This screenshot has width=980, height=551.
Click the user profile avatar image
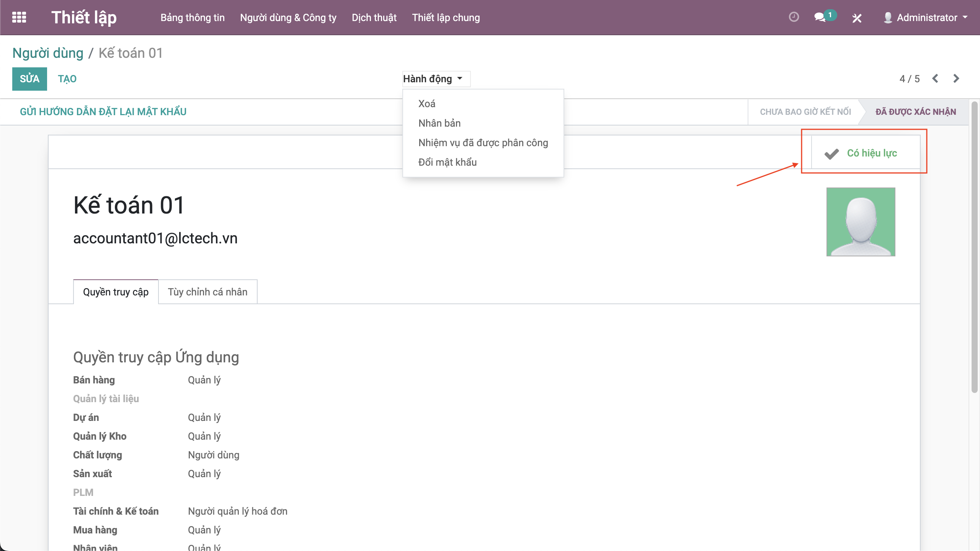point(861,222)
